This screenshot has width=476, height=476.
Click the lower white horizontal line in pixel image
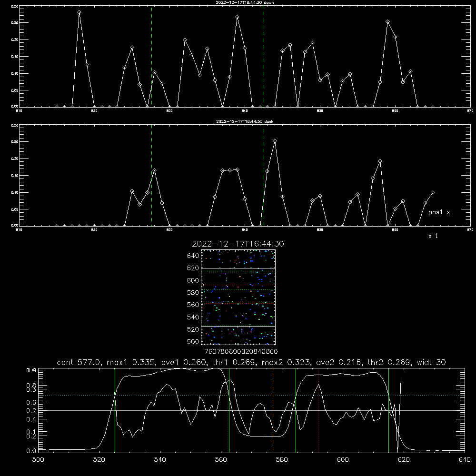tap(238, 326)
